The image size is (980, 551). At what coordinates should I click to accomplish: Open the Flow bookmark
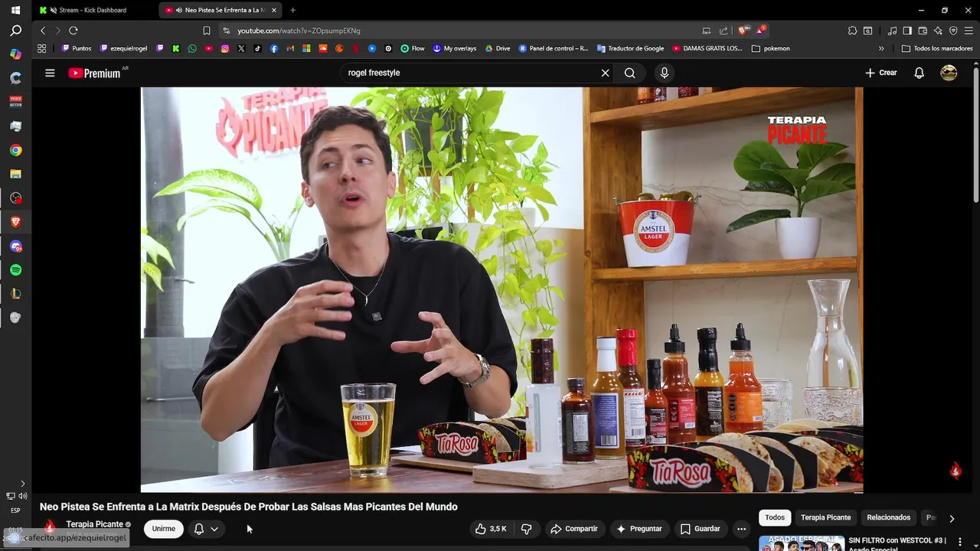pyautogui.click(x=412, y=48)
